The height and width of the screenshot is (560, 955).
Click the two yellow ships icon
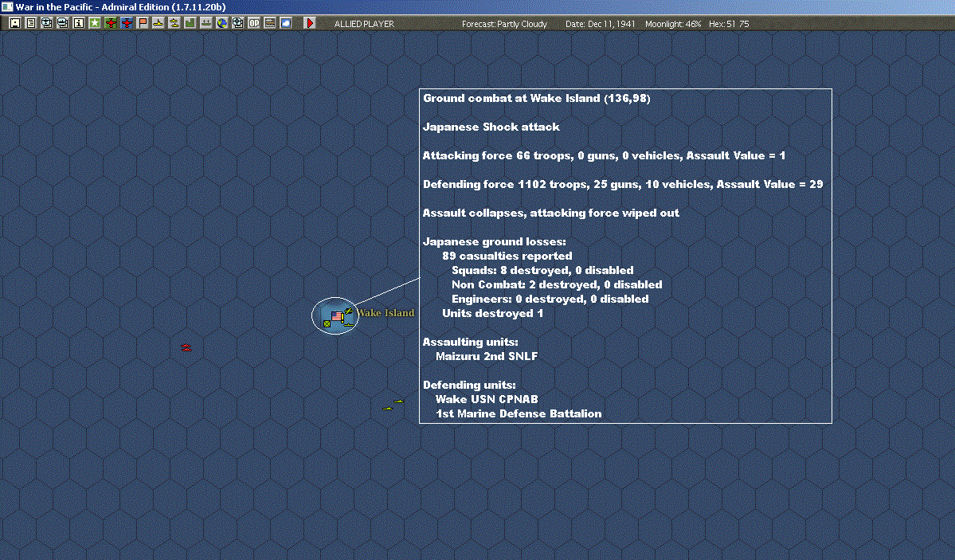(174, 23)
